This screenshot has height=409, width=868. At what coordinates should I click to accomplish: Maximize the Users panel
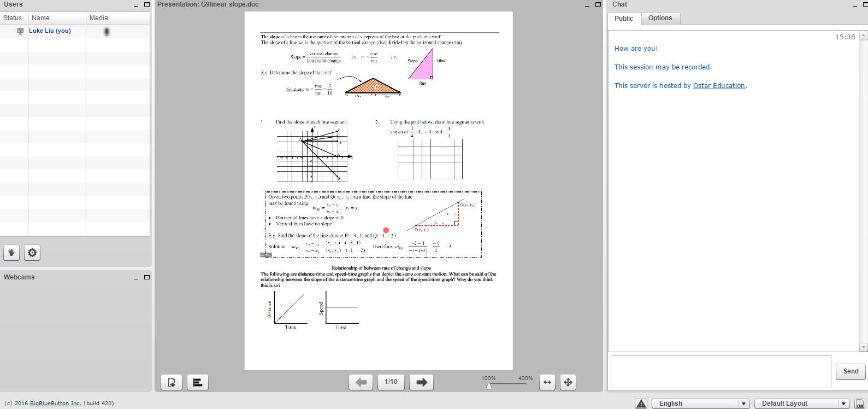146,4
